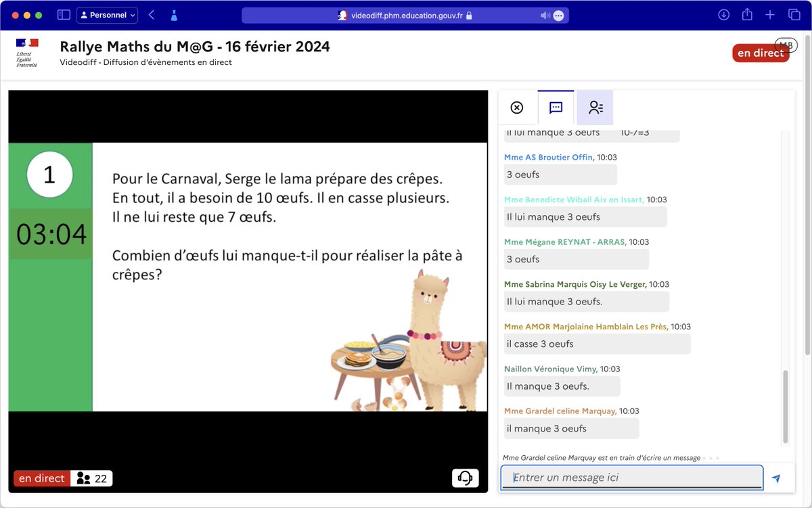Click the 03:04 countdown timer on slide
This screenshot has width=812, height=508.
pyautogui.click(x=51, y=234)
